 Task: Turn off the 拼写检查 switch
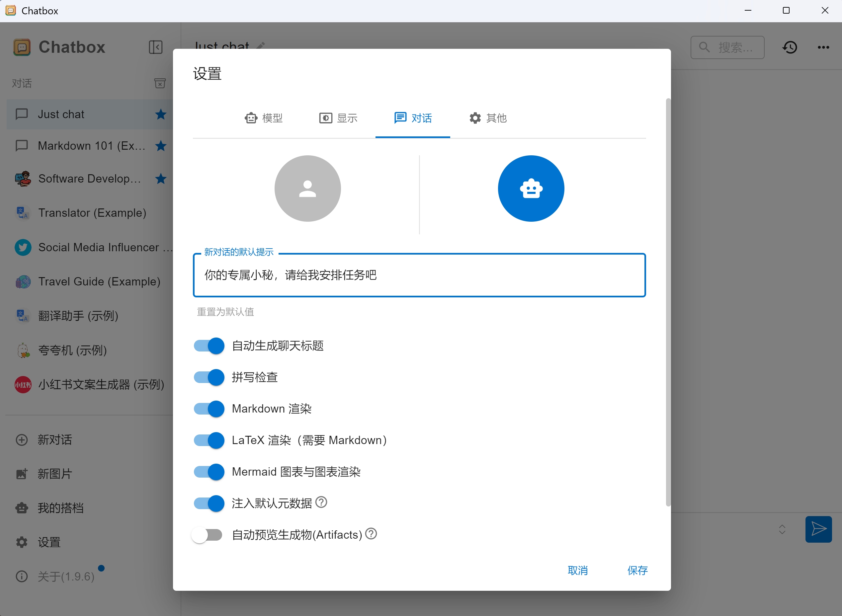tap(209, 377)
